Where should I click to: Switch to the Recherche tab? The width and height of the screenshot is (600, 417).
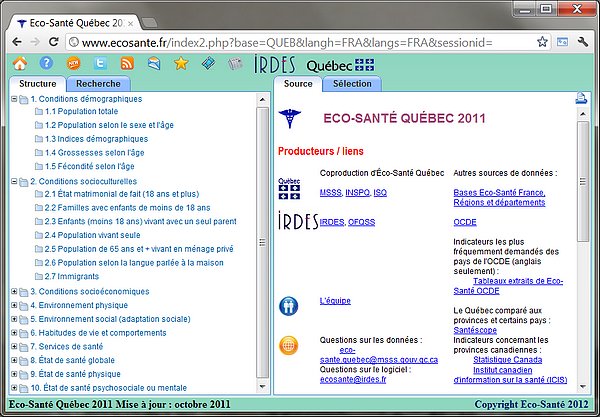coord(98,84)
